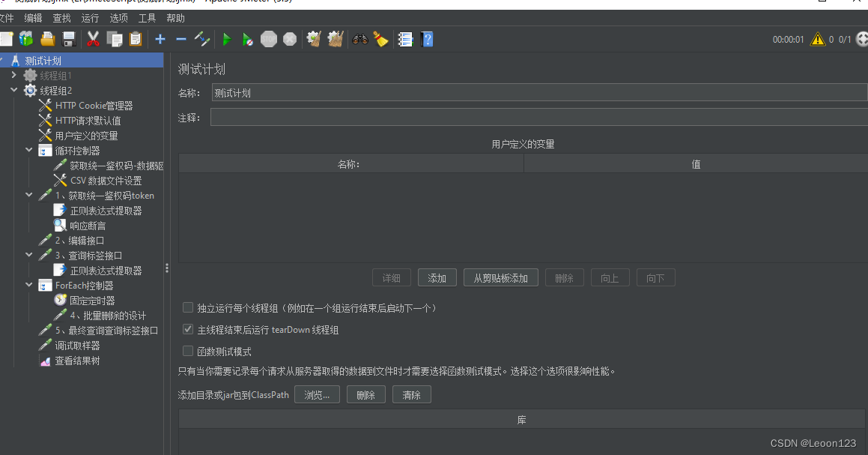This screenshot has width=868, height=455.
Task: Select 5、最终查询查询标签接口 sampler
Action: pos(106,331)
